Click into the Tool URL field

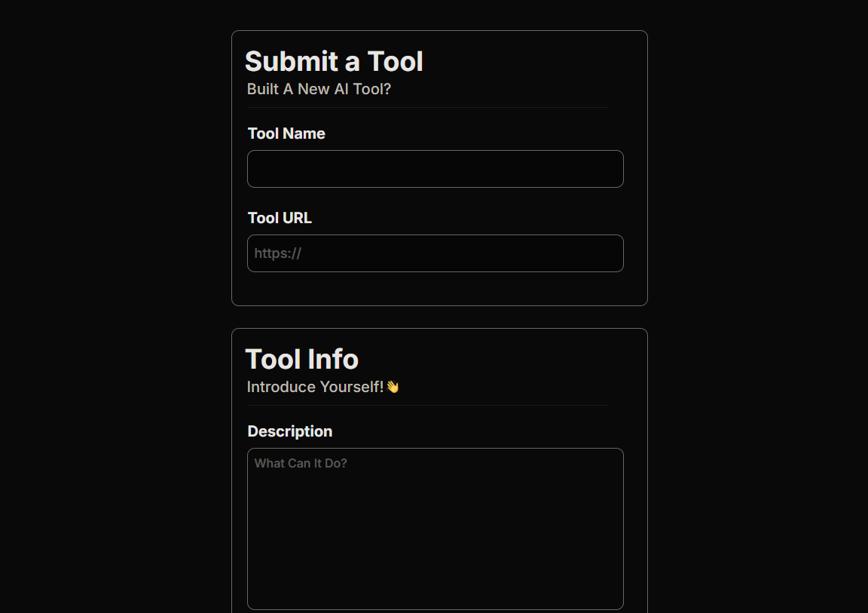(435, 253)
